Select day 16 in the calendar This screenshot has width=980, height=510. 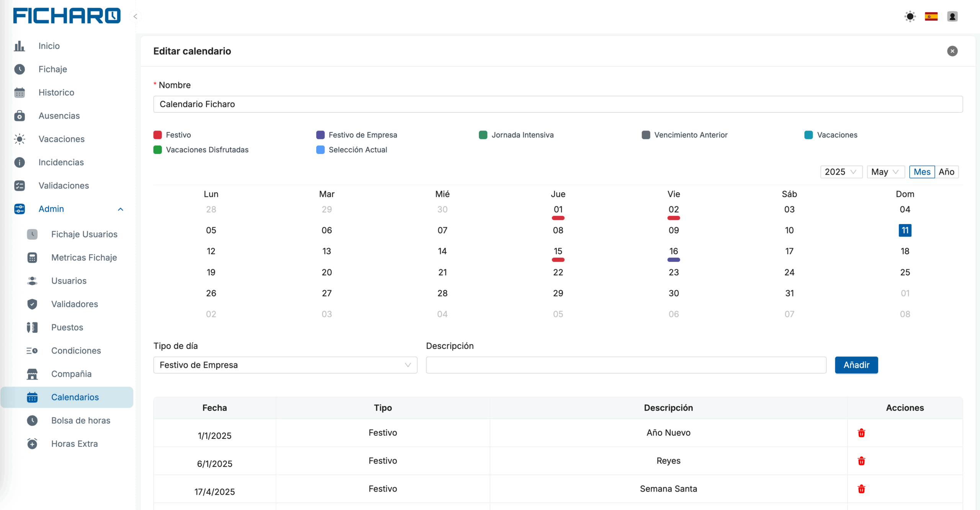point(673,251)
